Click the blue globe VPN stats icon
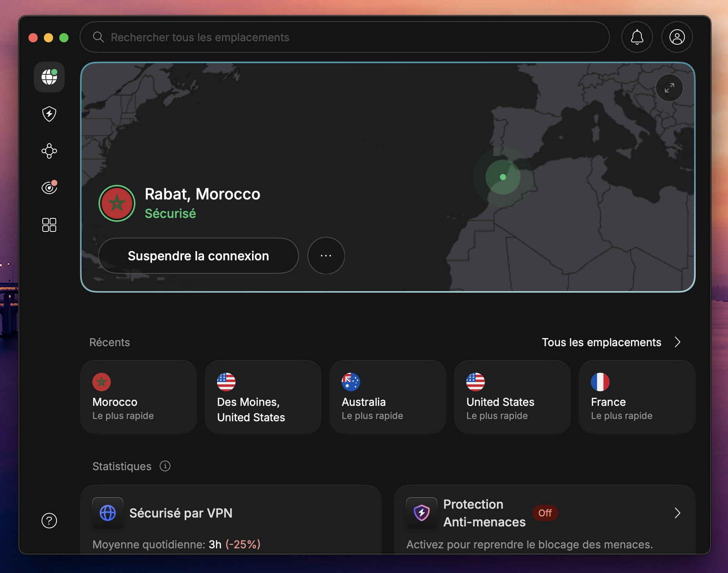This screenshot has width=728, height=573. [x=108, y=513]
